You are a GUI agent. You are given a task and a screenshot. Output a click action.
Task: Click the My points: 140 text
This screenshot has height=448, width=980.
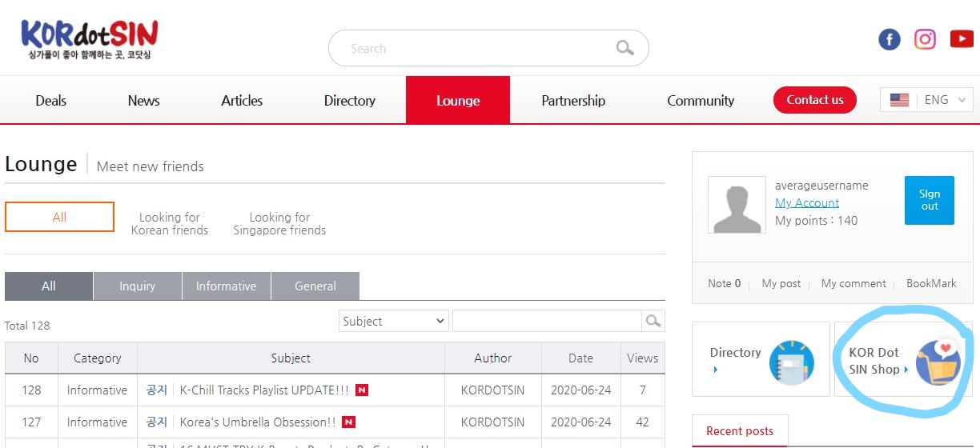tap(816, 221)
